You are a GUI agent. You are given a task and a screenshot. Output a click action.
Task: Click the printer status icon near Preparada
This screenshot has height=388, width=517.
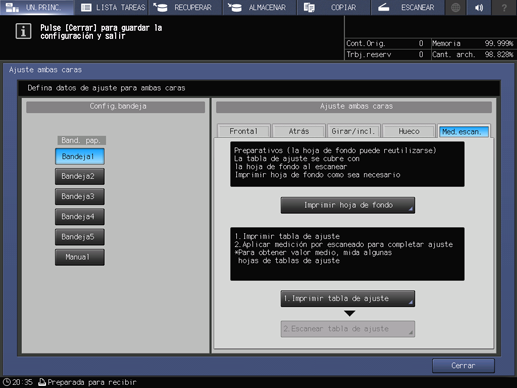pos(42,382)
